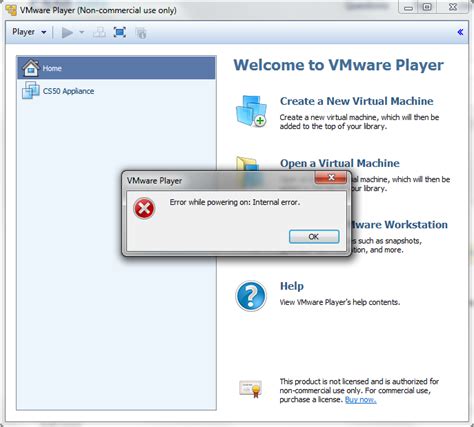Click the Buy now link
The image size is (474, 427).
[361, 400]
